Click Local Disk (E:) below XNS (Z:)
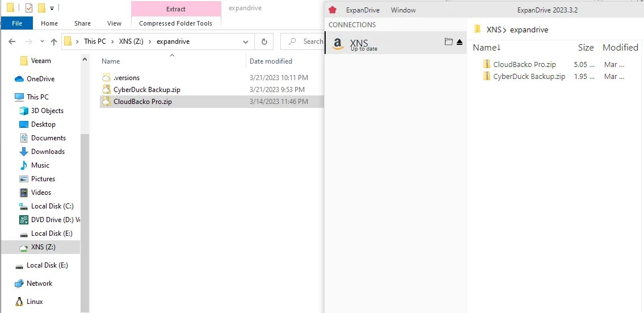 (41, 265)
